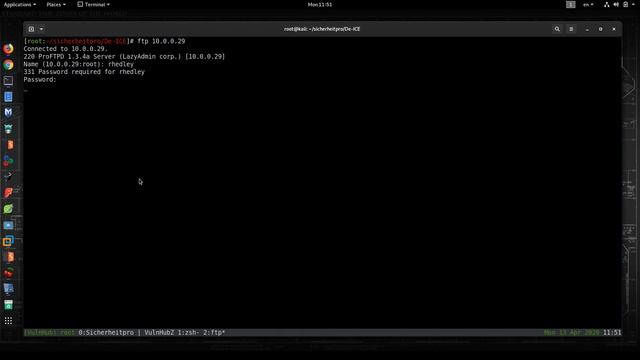Open the Places menu
The width and height of the screenshot is (640, 360).
coord(56,4)
